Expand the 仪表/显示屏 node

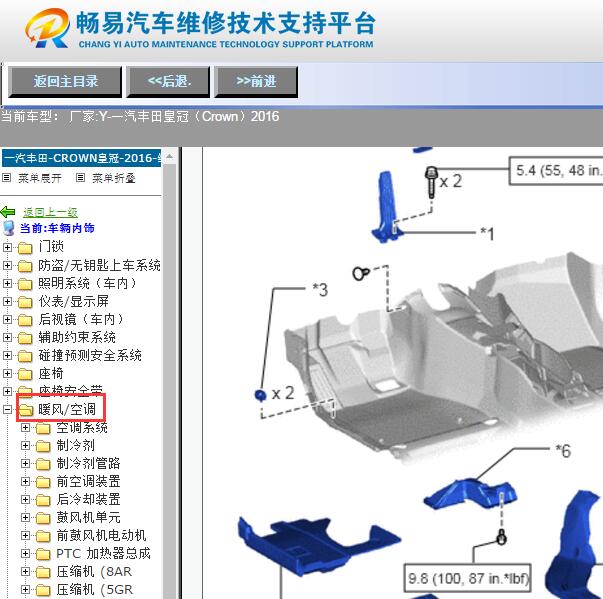coord(7,301)
